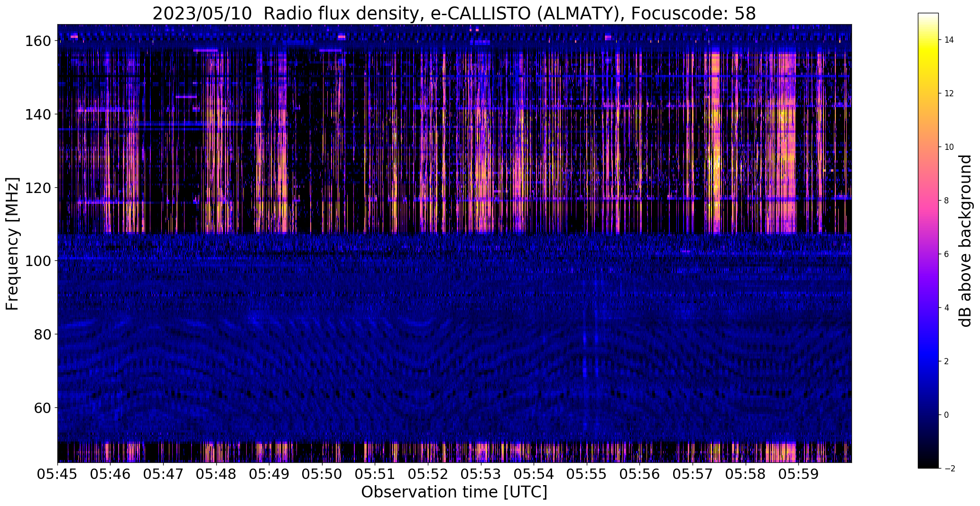Viewport: 980px width, 506px height.
Task: Click the 05:53 time tick label
Action: [x=481, y=474]
